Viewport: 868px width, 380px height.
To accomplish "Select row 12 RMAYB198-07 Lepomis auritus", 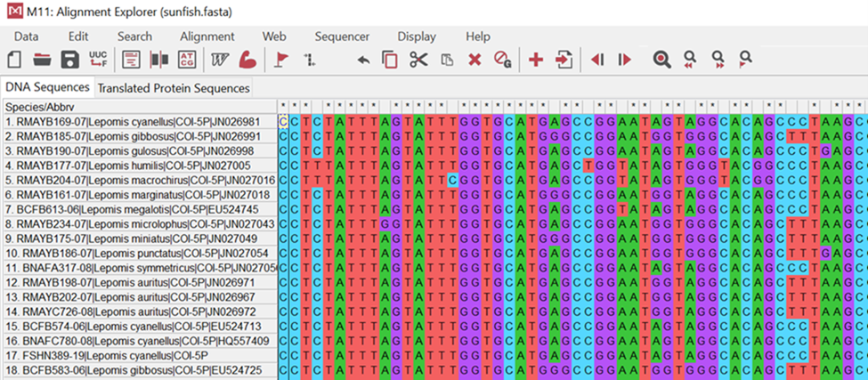I will click(140, 283).
